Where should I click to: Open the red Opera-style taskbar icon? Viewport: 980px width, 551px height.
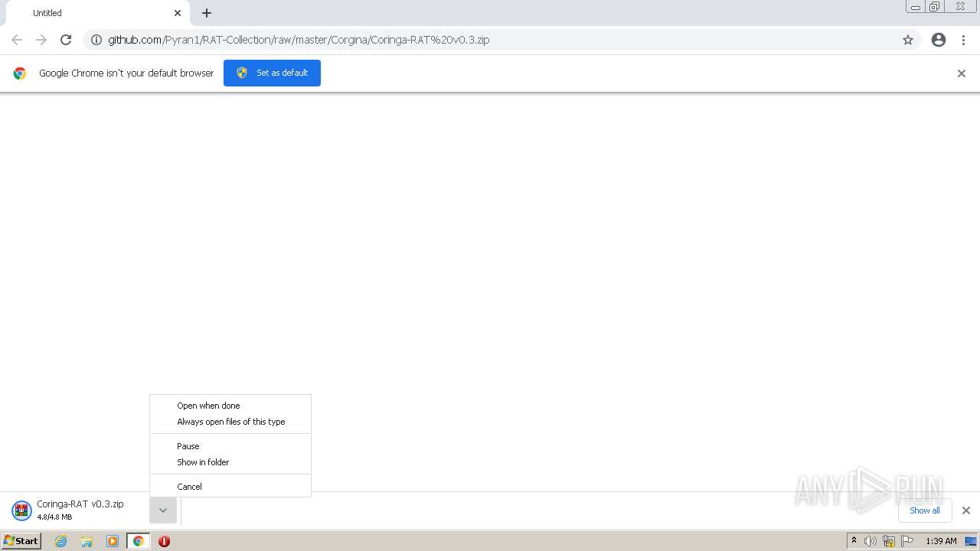pos(164,541)
